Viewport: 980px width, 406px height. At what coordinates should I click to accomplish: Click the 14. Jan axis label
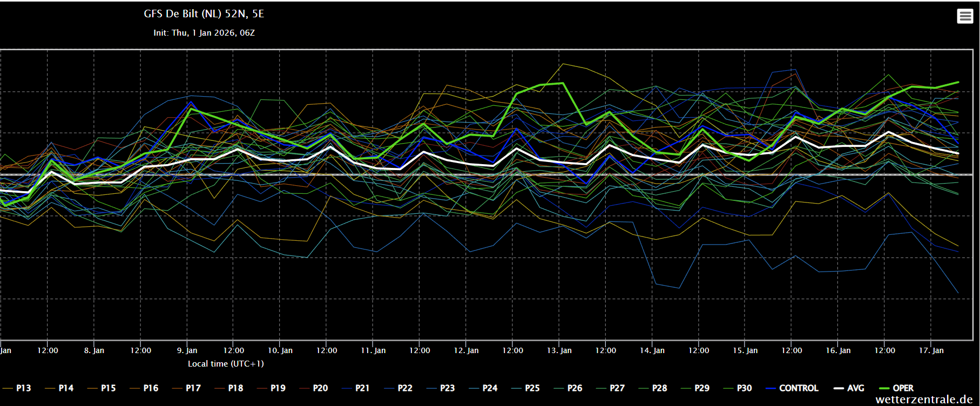[652, 350]
